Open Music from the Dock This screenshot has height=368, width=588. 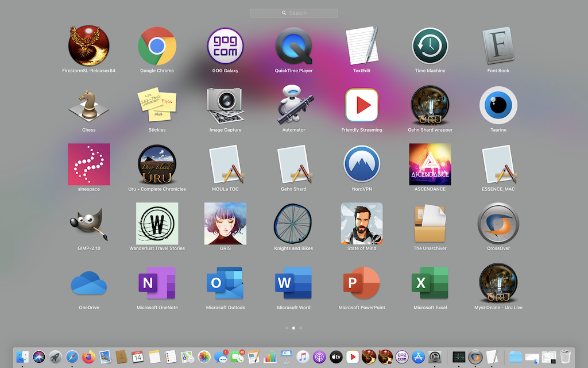(303, 356)
